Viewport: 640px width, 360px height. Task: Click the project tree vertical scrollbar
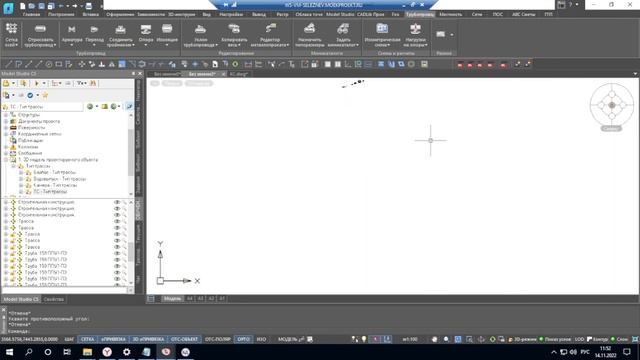click(131, 154)
